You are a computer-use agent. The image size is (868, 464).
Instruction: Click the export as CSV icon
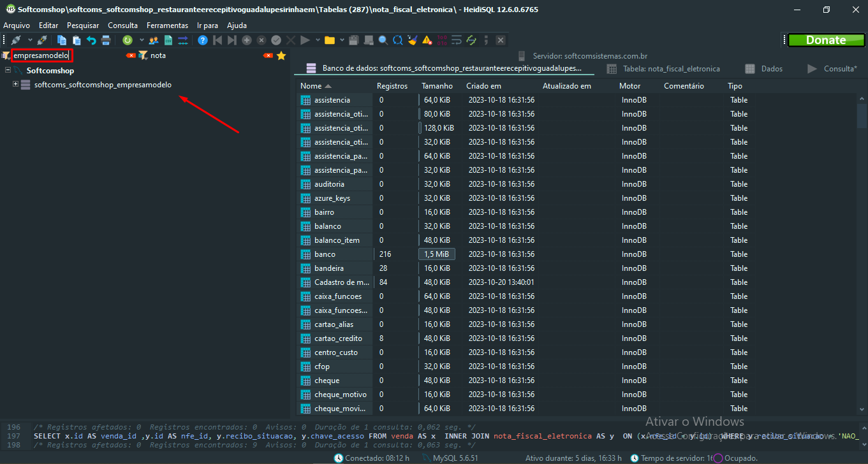(168, 40)
